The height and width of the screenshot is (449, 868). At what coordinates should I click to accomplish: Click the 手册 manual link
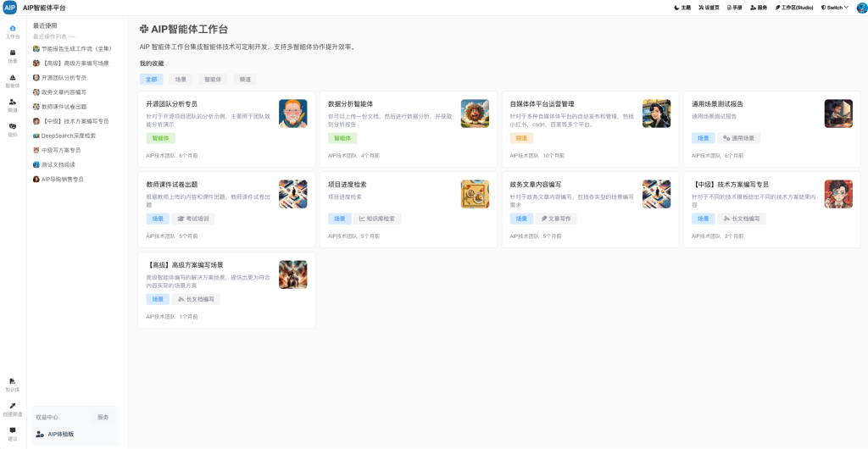click(x=734, y=8)
